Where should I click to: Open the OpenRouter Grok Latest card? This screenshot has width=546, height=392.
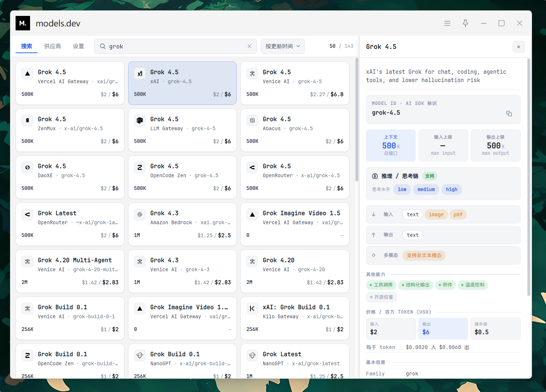70,224
